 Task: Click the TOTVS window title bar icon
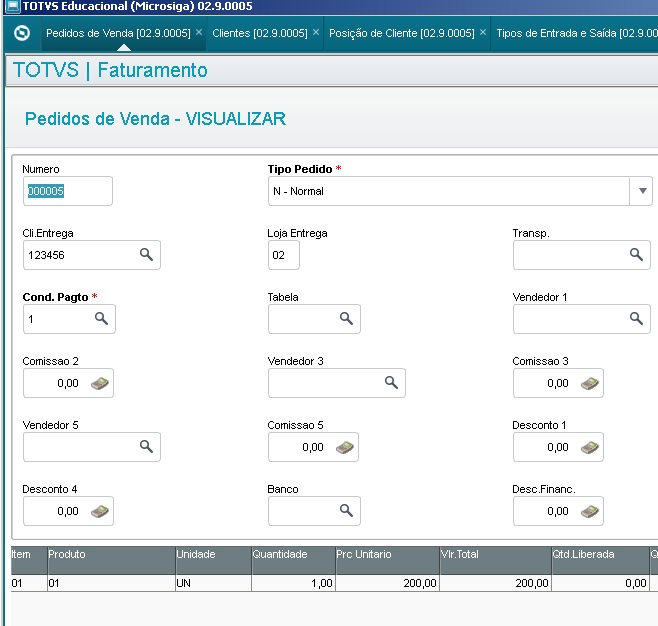pos(13,6)
